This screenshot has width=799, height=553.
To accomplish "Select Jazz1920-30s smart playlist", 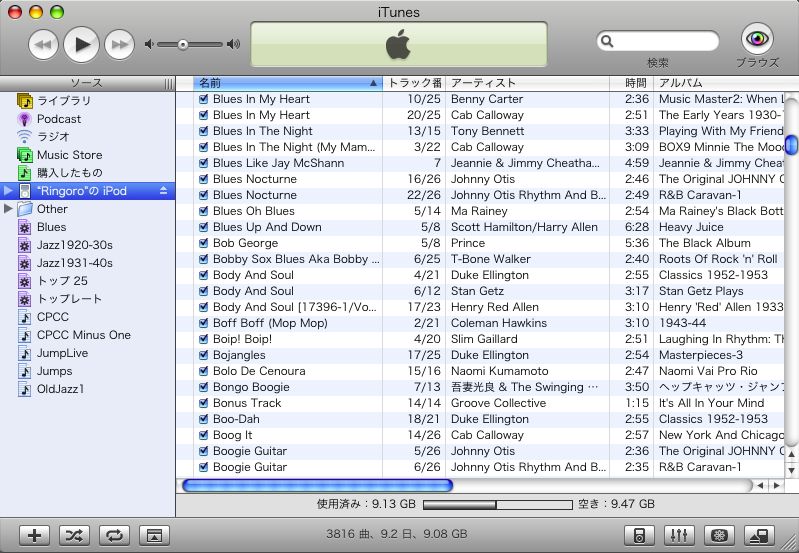I will (x=88, y=245).
